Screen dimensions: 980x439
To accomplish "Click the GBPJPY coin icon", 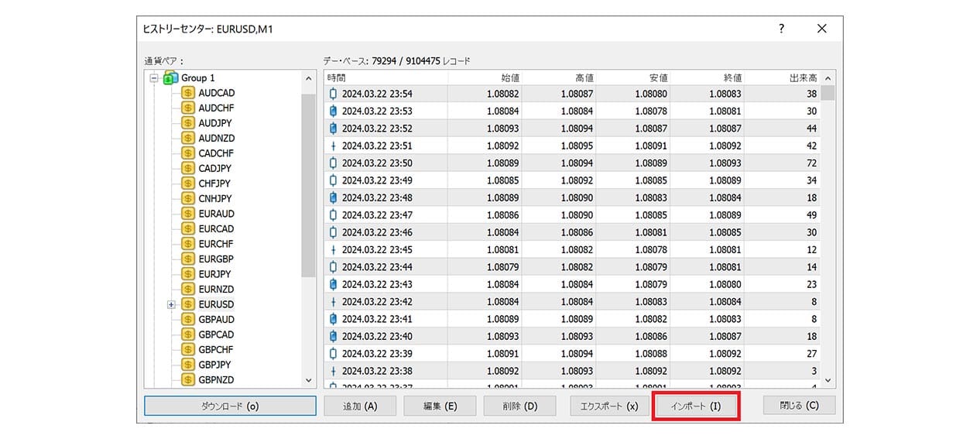I will coord(187,365).
